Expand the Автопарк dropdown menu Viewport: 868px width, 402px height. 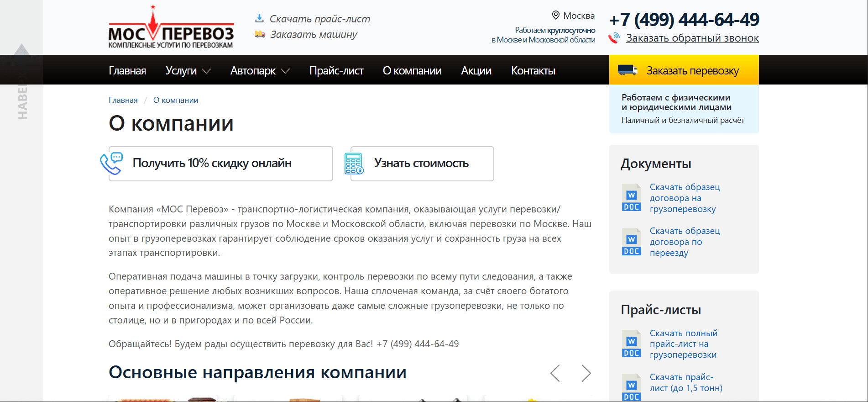click(x=260, y=71)
